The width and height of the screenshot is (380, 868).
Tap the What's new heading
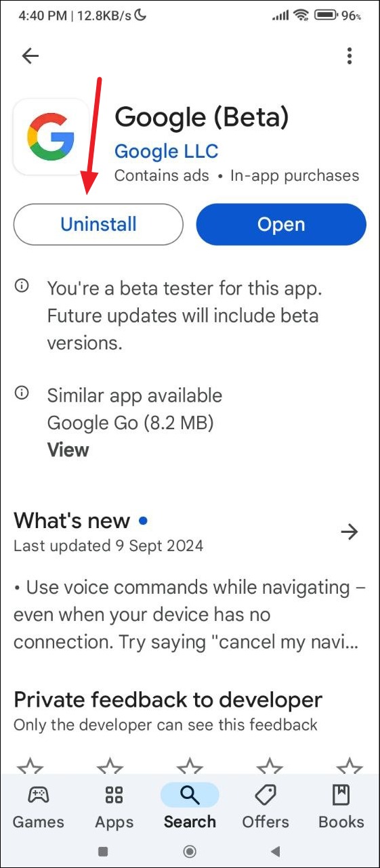click(x=72, y=520)
